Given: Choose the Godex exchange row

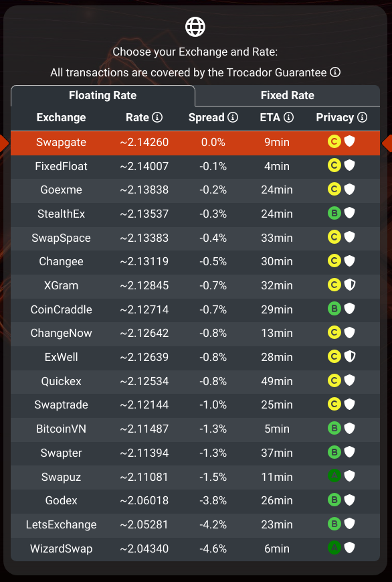Looking at the screenshot, I should pyautogui.click(x=195, y=500).
